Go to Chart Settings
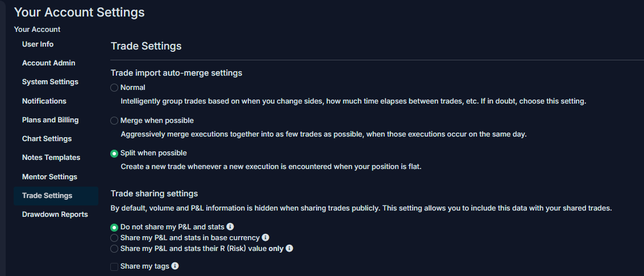Viewport: 644px width, 276px height. 47,139
